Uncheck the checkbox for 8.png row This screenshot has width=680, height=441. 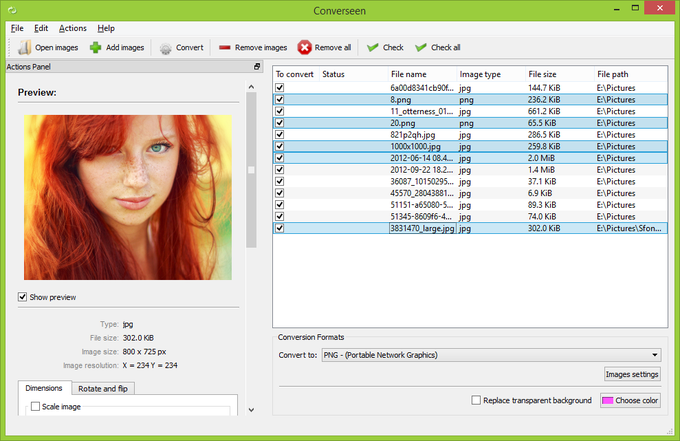point(280,99)
